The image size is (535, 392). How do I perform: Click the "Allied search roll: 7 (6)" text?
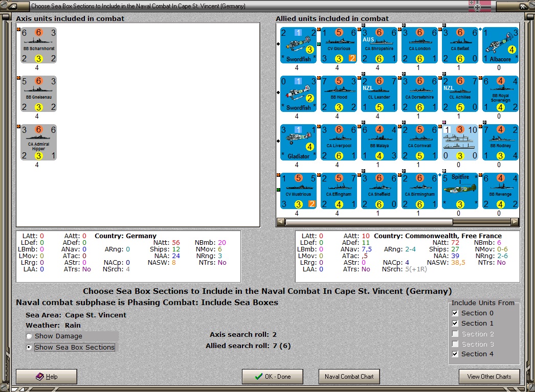tap(248, 345)
